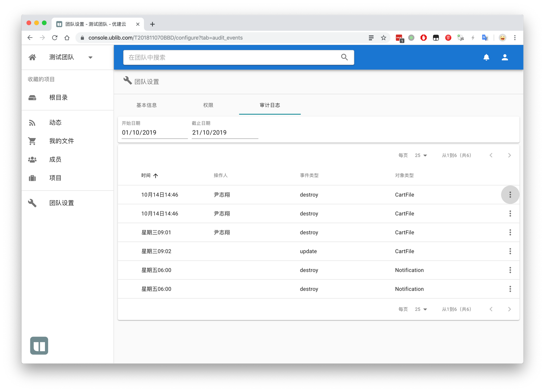Click the search magnifier icon
The height and width of the screenshot is (392, 545).
tap(344, 57)
